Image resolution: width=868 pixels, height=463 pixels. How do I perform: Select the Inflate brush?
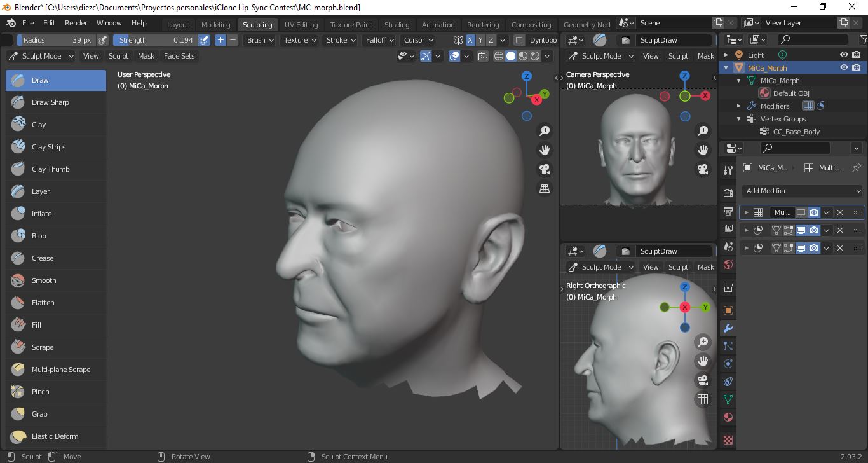56,214
